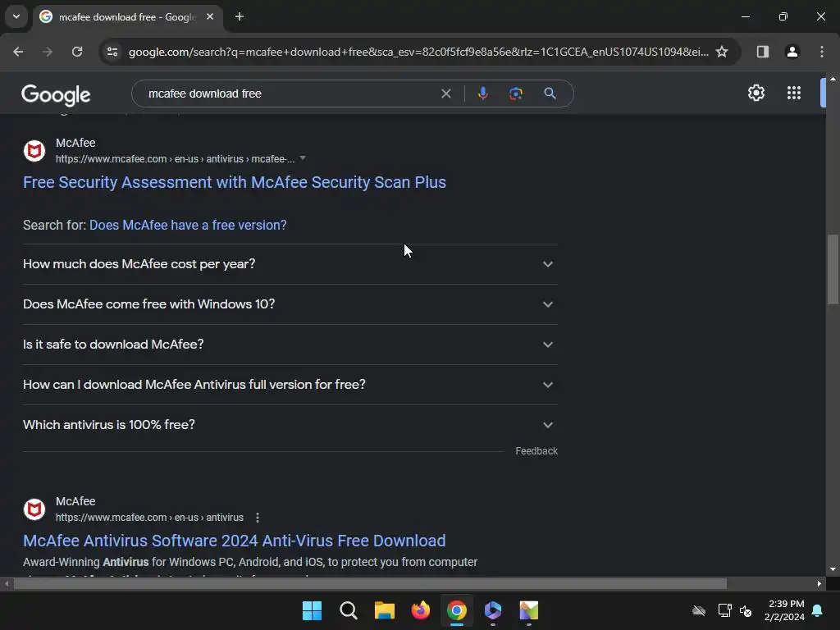
Task: Start a voice search with microphone
Action: pyautogui.click(x=482, y=94)
